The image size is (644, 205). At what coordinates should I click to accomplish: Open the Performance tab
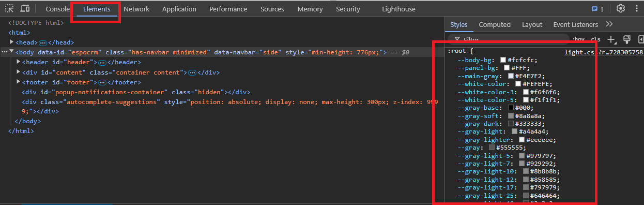coord(228,9)
